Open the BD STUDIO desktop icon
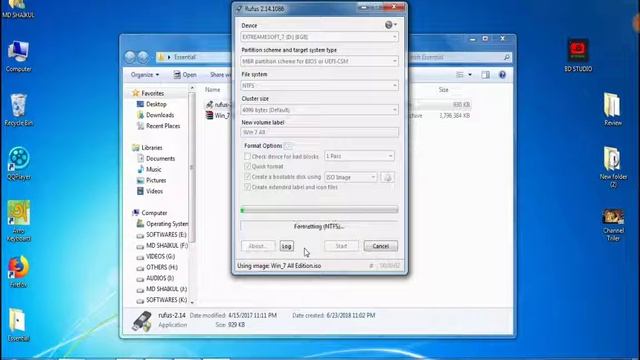 click(x=578, y=56)
